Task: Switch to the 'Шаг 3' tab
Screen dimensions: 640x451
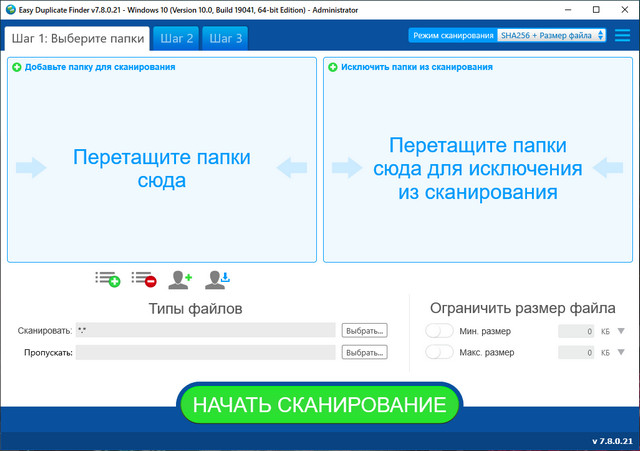Action: pyautogui.click(x=225, y=39)
